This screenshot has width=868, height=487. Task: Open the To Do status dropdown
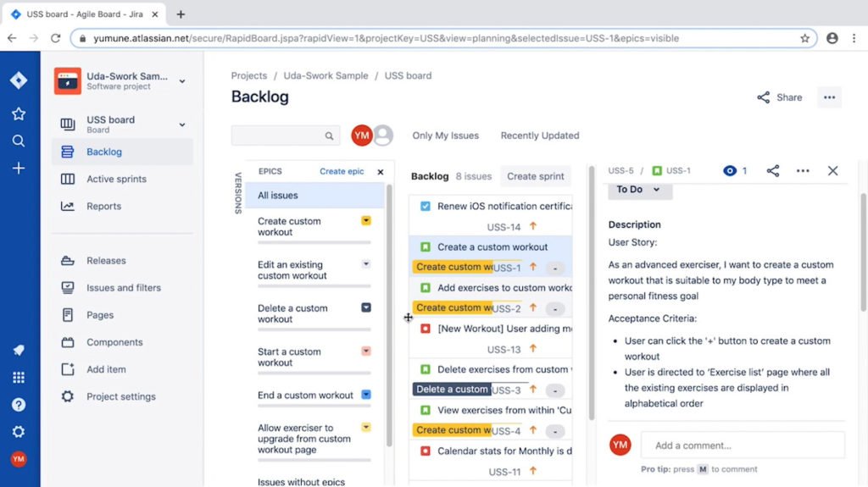pyautogui.click(x=640, y=190)
